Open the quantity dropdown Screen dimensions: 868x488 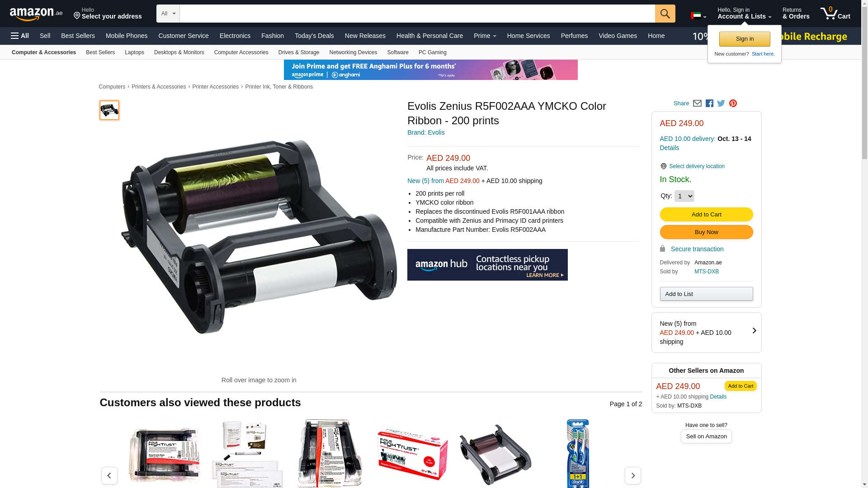pyautogui.click(x=684, y=196)
